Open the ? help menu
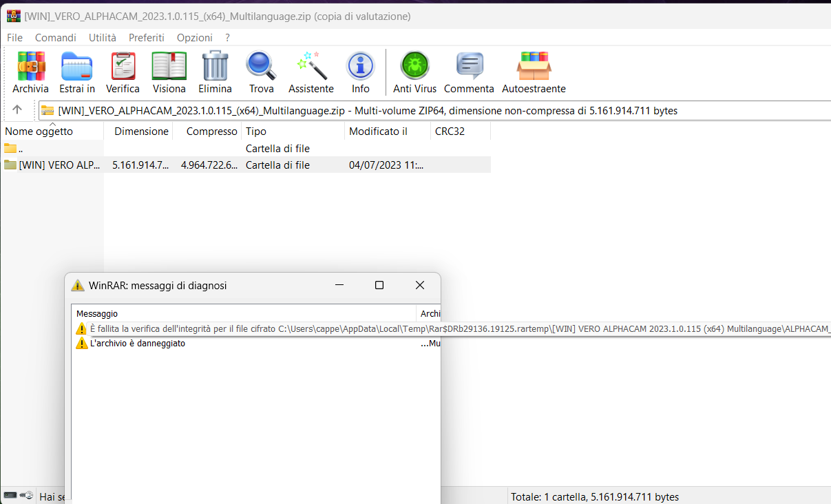The height and width of the screenshot is (504, 831). pos(227,38)
